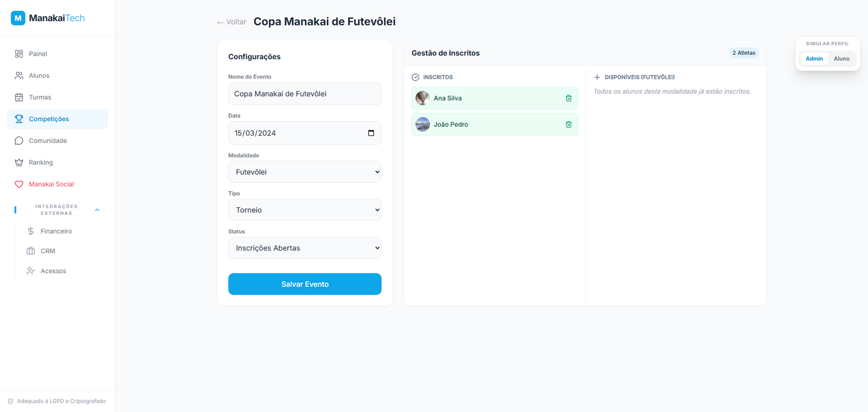
Task: Open the Modalidade dropdown
Action: click(304, 172)
